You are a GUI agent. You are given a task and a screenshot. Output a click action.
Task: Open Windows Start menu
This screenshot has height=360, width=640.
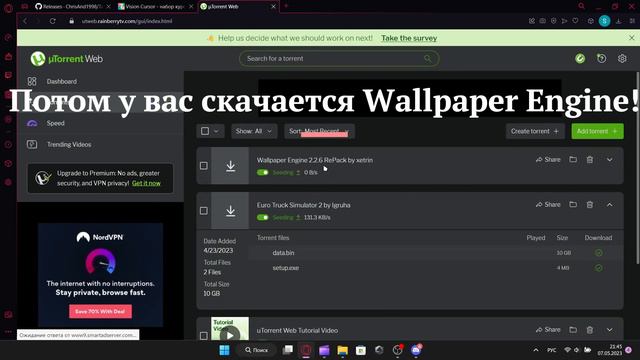(224, 350)
